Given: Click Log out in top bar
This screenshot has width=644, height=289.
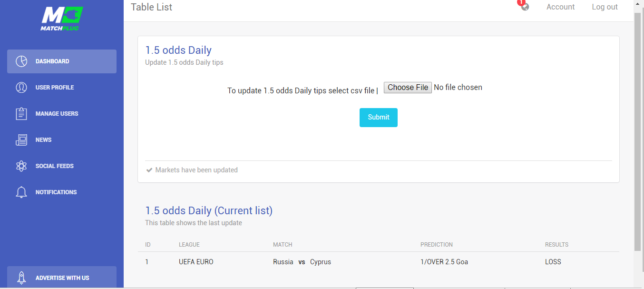Looking at the screenshot, I should pyautogui.click(x=605, y=7).
